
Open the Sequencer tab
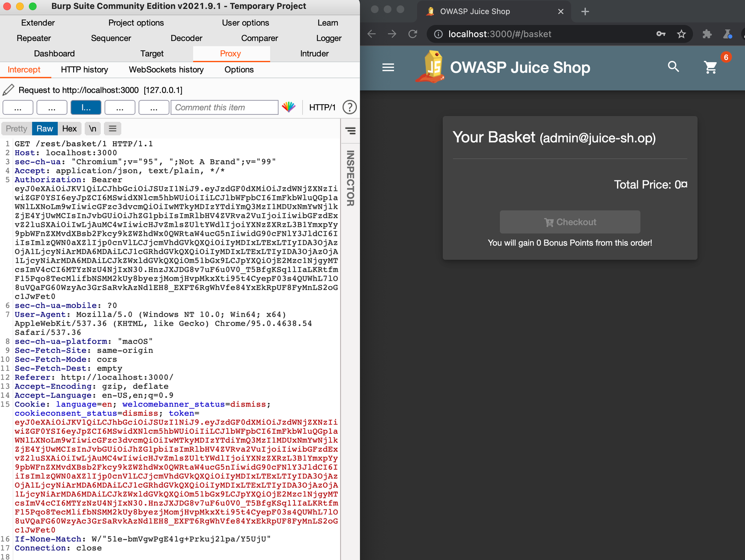click(111, 38)
